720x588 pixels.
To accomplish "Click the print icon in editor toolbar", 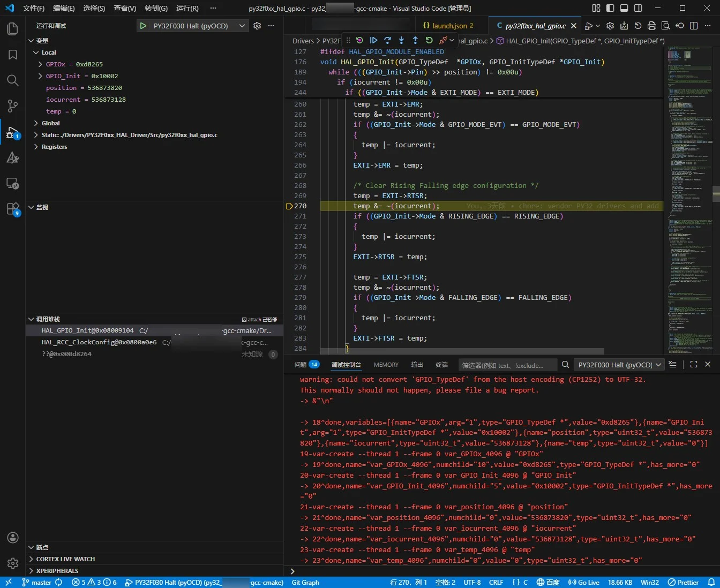I will pos(652,26).
